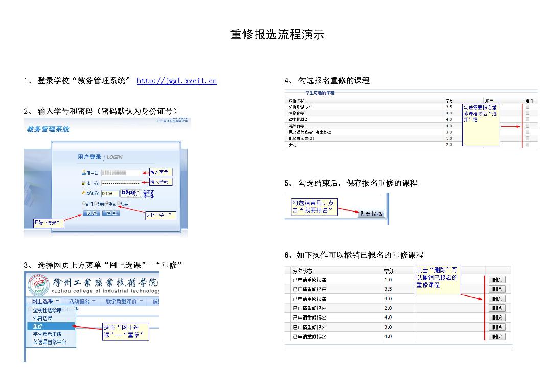Click the 选择 column header
The height and width of the screenshot is (392, 555).
[529, 101]
